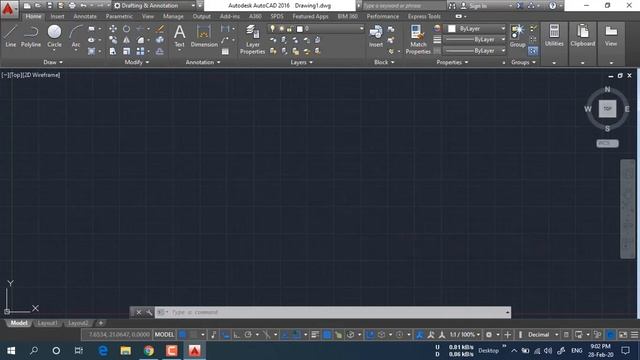Toggle layer 0 lock icon

tap(289, 29)
